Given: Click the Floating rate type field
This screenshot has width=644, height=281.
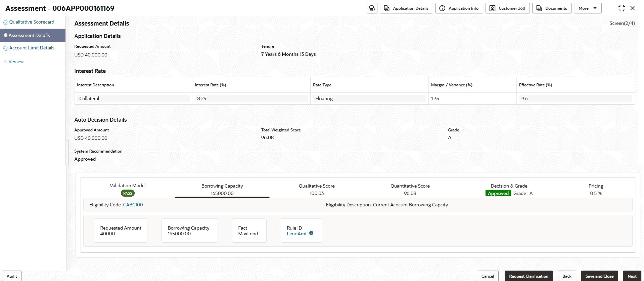Looking at the screenshot, I should 369,98.
